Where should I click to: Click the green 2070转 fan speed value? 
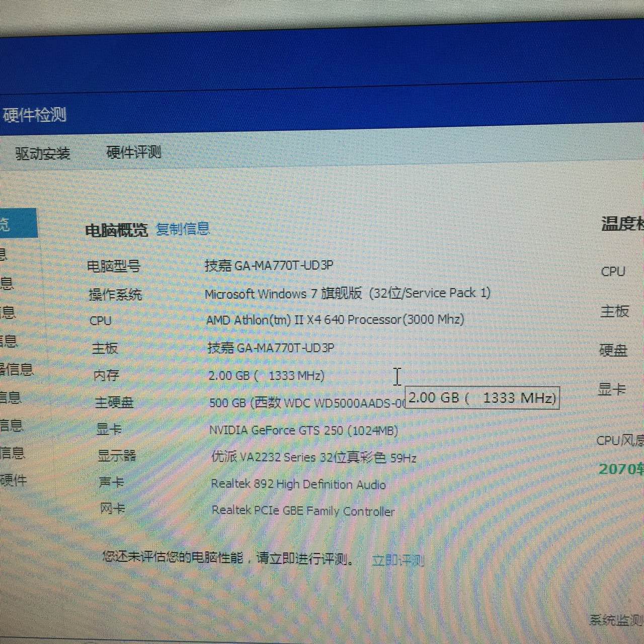(621, 469)
